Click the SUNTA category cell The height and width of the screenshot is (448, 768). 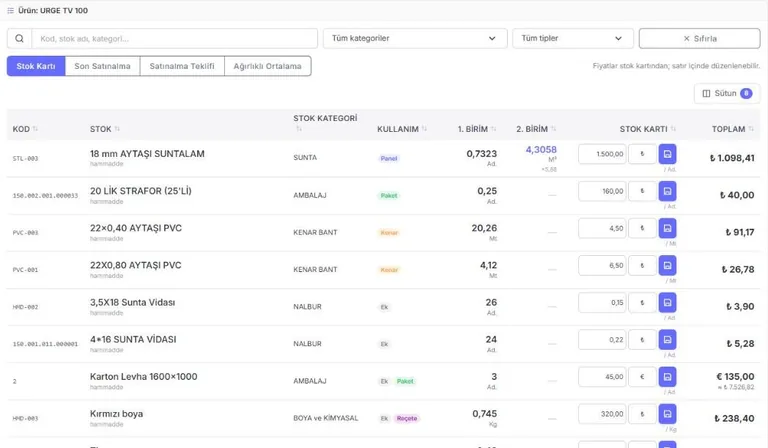[x=305, y=158]
